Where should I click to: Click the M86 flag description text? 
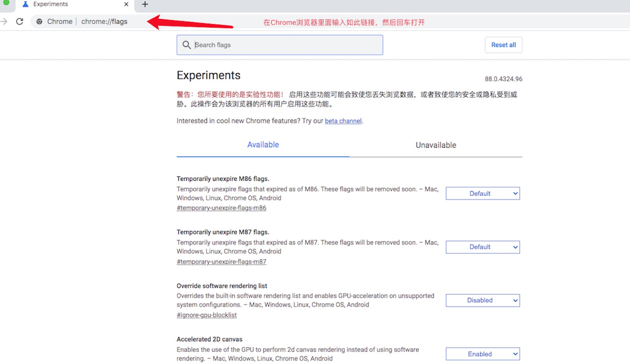pyautogui.click(x=308, y=194)
